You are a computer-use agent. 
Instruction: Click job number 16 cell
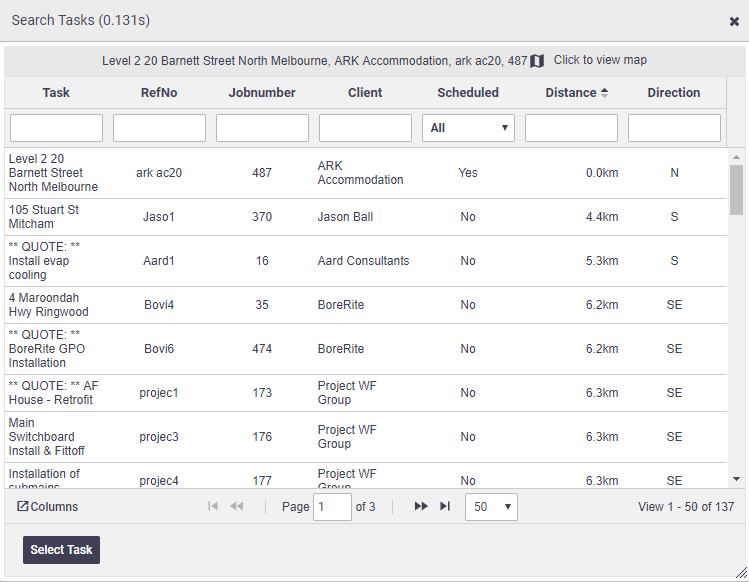click(262, 261)
